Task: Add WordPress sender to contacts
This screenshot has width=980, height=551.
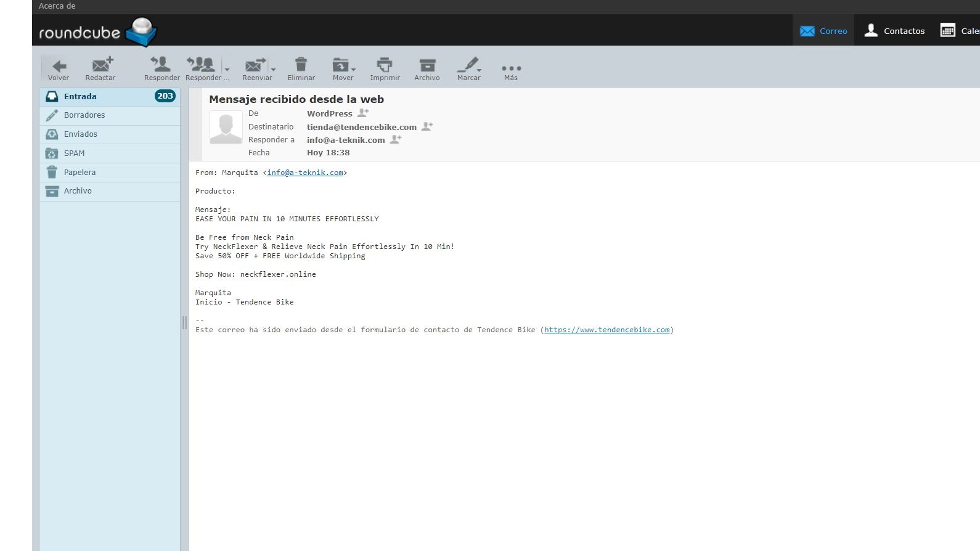Action: coord(363,113)
